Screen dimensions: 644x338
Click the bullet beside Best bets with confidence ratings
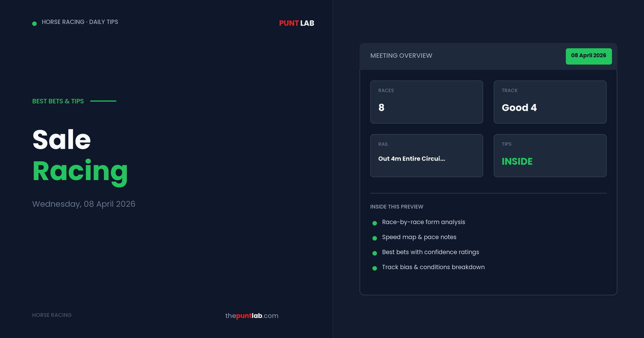click(x=375, y=253)
